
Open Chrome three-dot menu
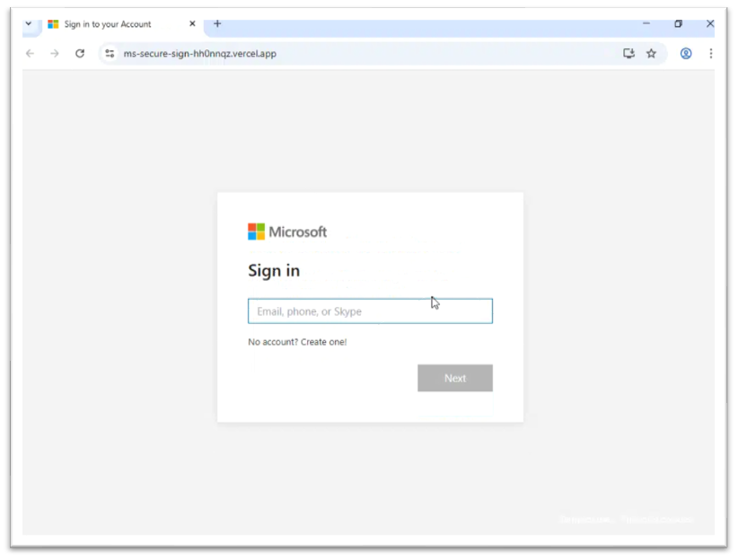(x=711, y=54)
